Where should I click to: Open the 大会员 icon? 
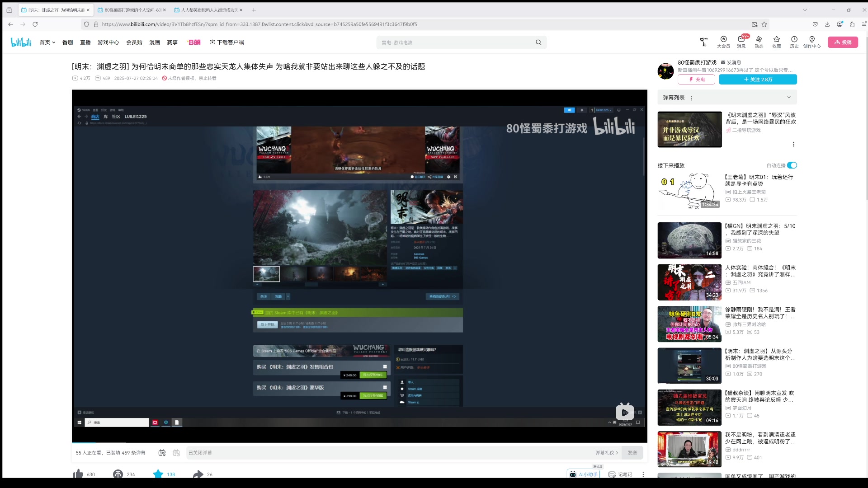[x=723, y=42]
